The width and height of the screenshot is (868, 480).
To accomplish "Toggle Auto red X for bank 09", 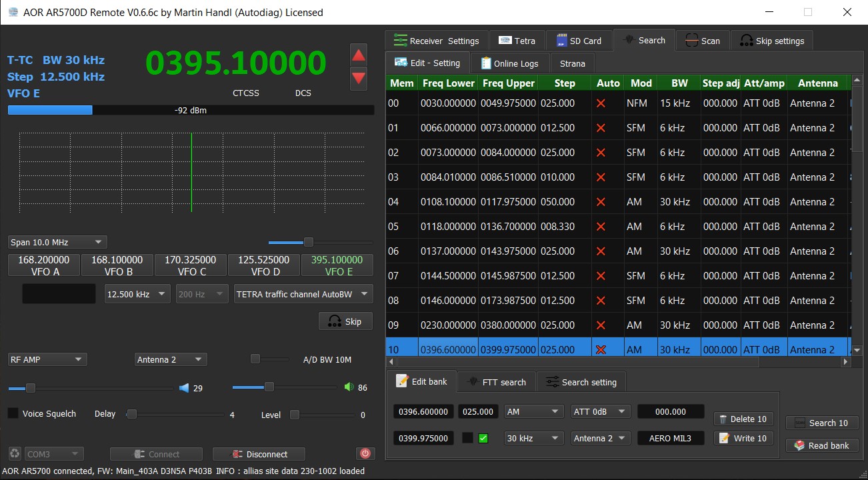I will pos(601,325).
